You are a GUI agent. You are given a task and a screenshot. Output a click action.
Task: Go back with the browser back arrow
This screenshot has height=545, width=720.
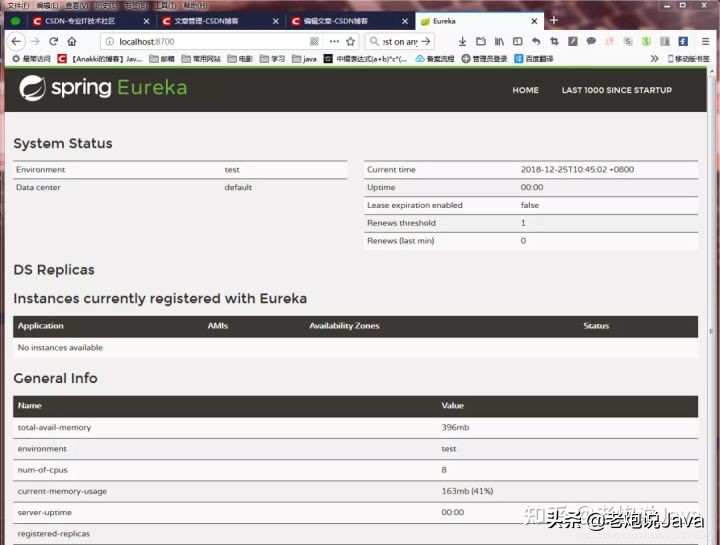(17, 41)
